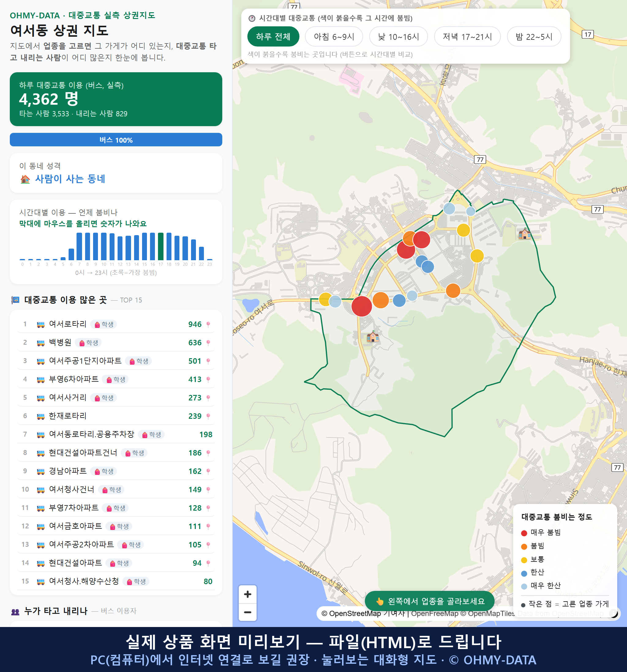Click the 사람이 사는 동네 label
Image resolution: width=627 pixels, height=672 pixels.
coord(70,179)
